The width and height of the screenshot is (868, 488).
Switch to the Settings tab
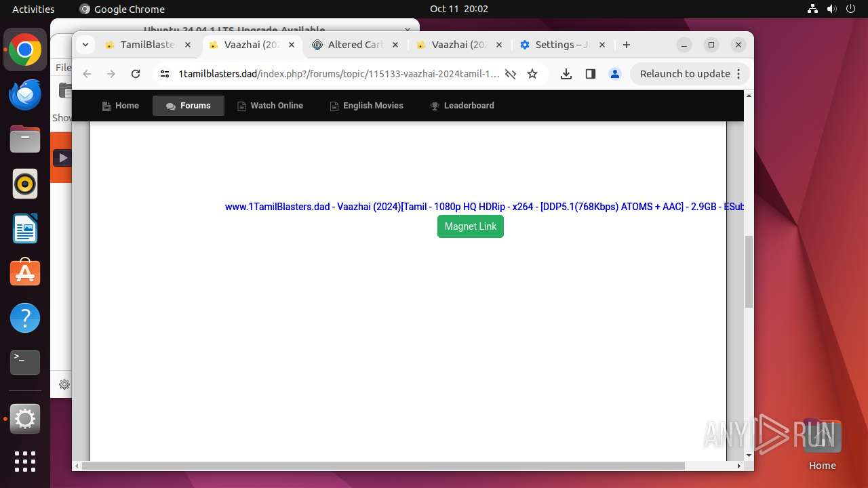pos(563,45)
